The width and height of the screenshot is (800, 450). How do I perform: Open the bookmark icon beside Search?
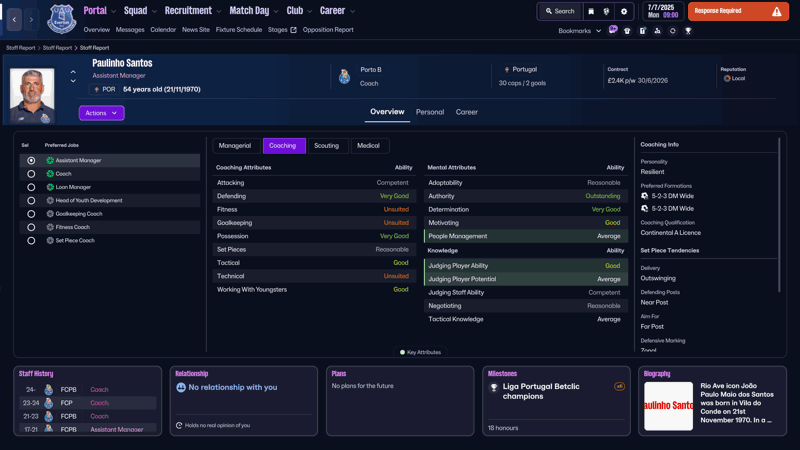591,11
